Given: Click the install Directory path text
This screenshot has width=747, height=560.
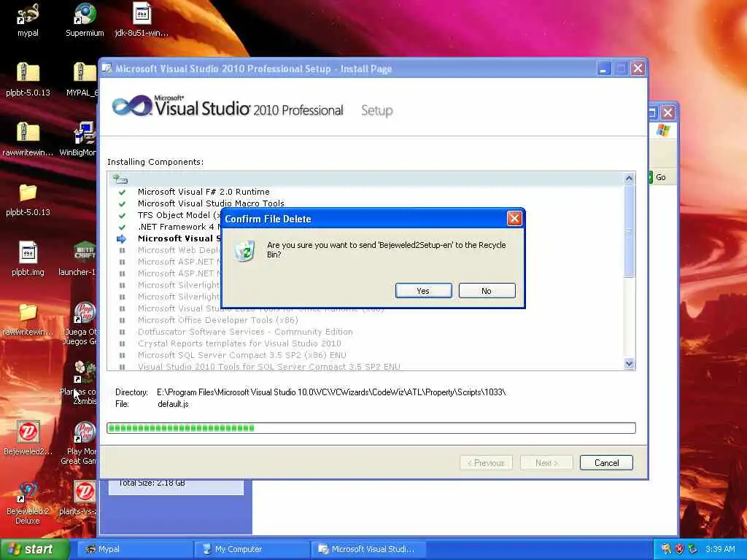Looking at the screenshot, I should (x=331, y=392).
